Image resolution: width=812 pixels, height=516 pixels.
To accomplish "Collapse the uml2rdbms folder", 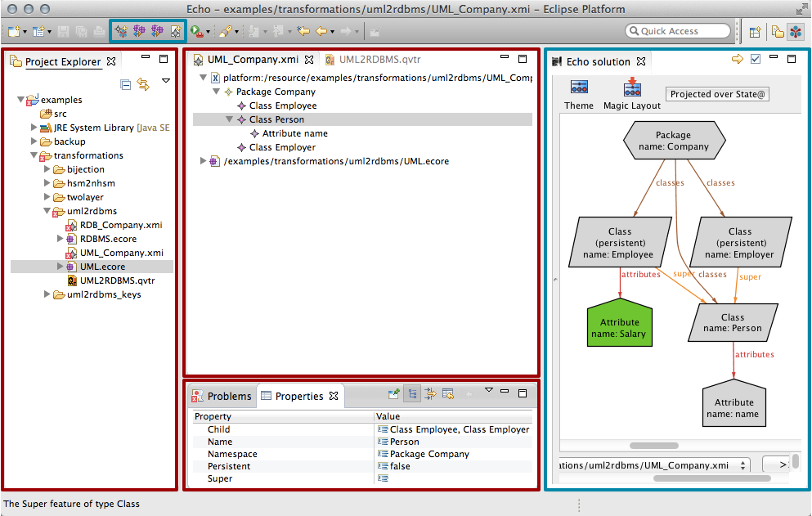I will [x=48, y=211].
